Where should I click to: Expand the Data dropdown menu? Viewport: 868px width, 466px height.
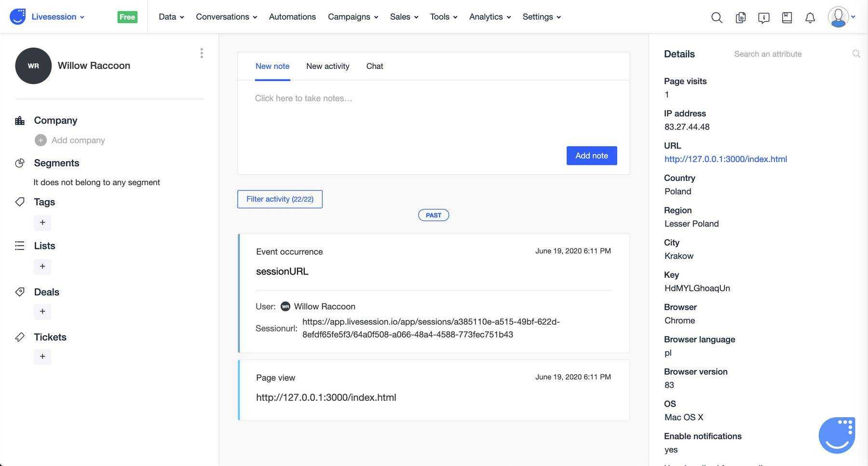coord(171,17)
